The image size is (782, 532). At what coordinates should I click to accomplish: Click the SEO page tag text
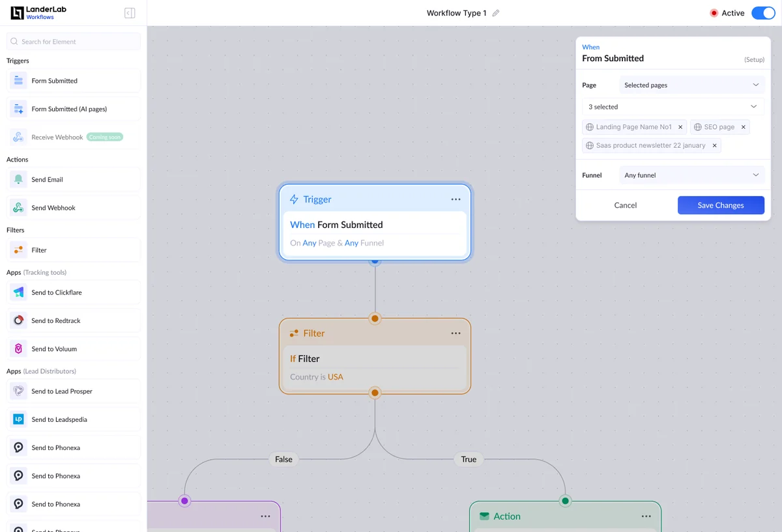[719, 127]
